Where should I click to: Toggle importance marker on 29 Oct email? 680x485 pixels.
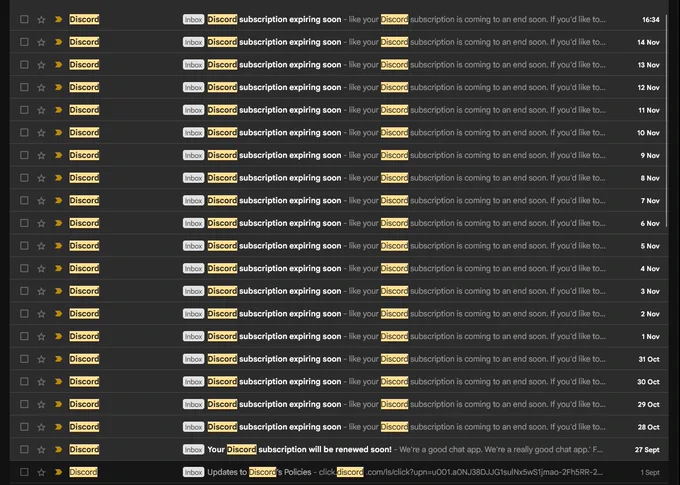tap(59, 404)
